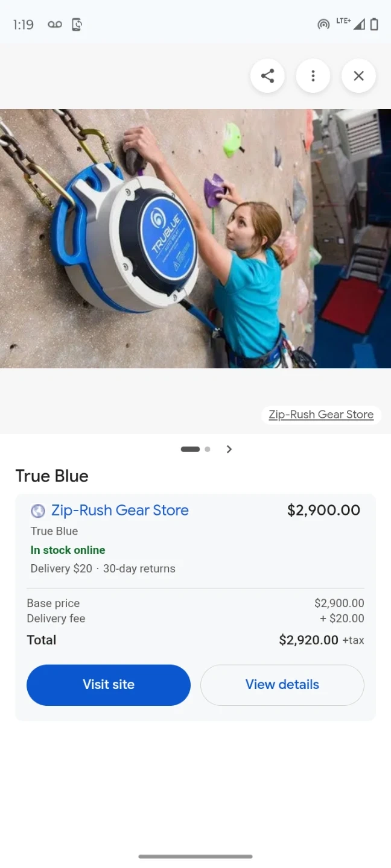Tap the $2,920.00 total amount
The image size is (391, 868).
pos(309,640)
